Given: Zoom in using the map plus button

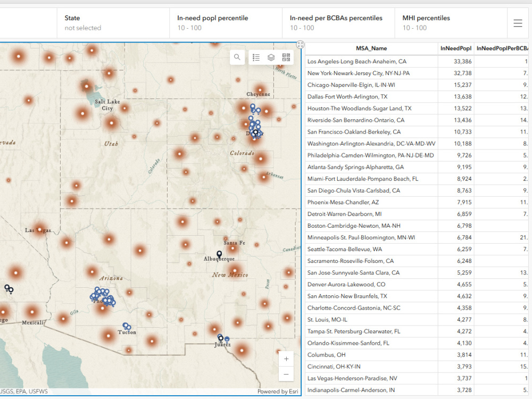Looking at the screenshot, I should [286, 359].
